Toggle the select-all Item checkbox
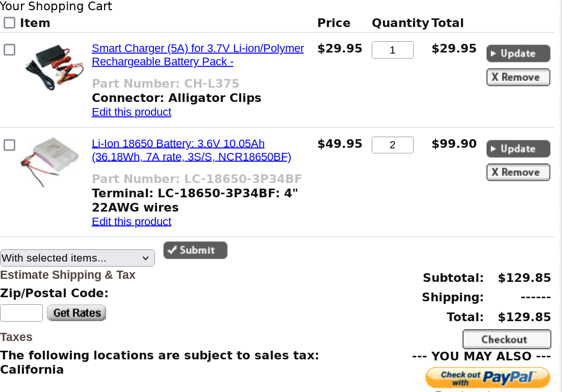The image size is (562, 392). click(x=9, y=23)
